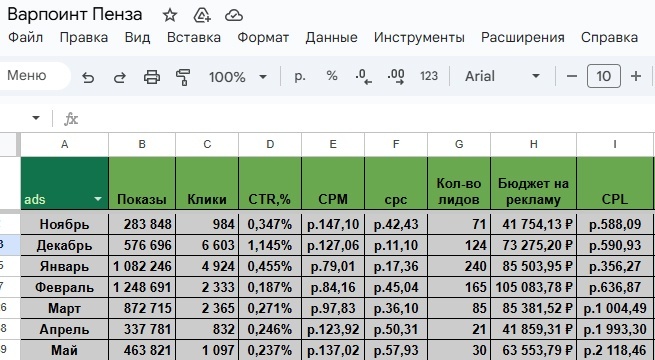Format as currency in rubles
Image resolution: width=655 pixels, height=360 pixels.
pyautogui.click(x=300, y=76)
